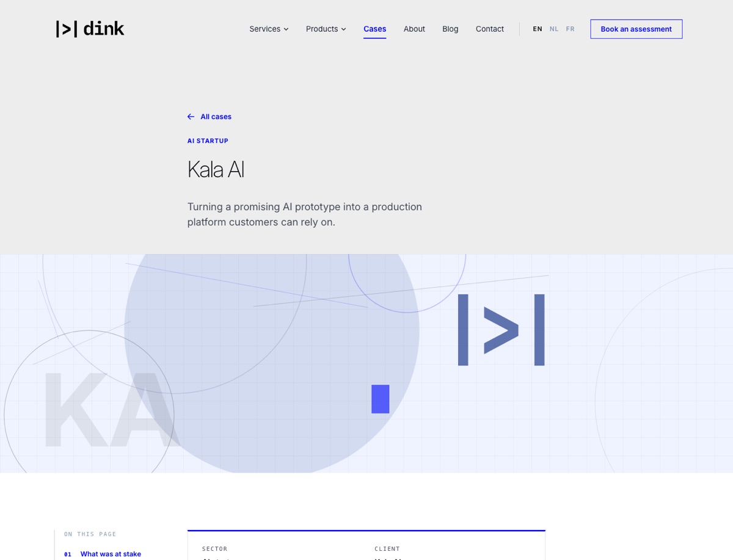Click the dink logo in the header
Image resolution: width=733 pixels, height=560 pixels.
90,29
